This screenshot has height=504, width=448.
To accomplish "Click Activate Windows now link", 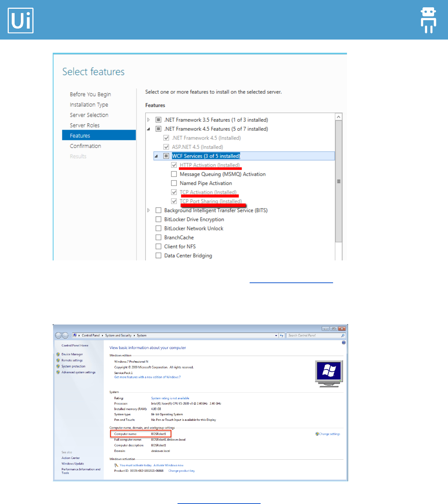I will [168, 466].
